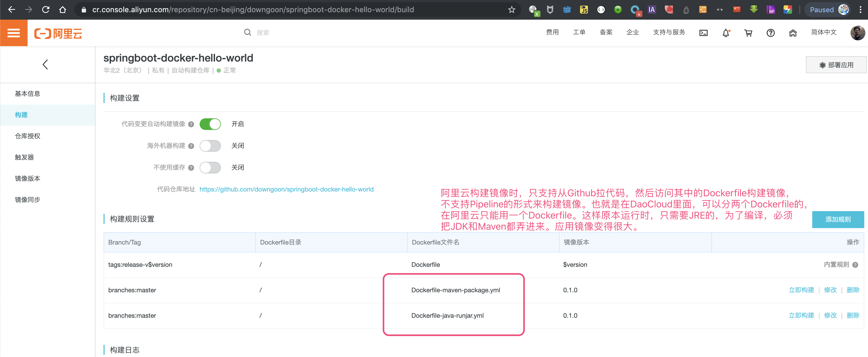
Task: Click the home icon in the header
Action: click(793, 33)
